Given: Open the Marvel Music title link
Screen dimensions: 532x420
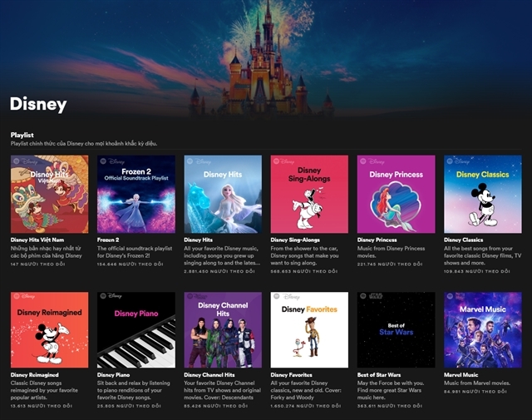Looking at the screenshot, I should click(x=461, y=375).
